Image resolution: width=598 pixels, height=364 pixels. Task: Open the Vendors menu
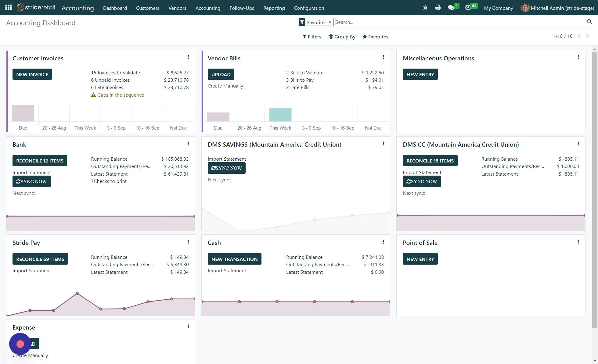point(177,8)
